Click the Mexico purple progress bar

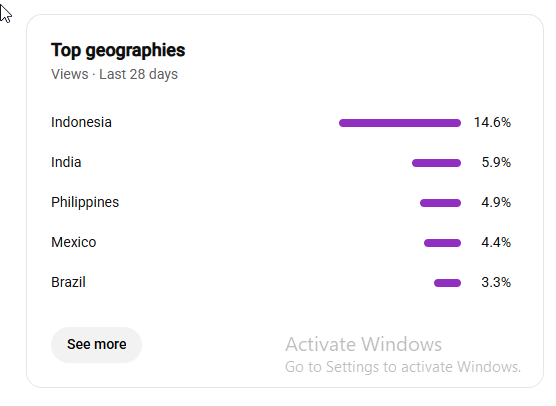click(443, 243)
